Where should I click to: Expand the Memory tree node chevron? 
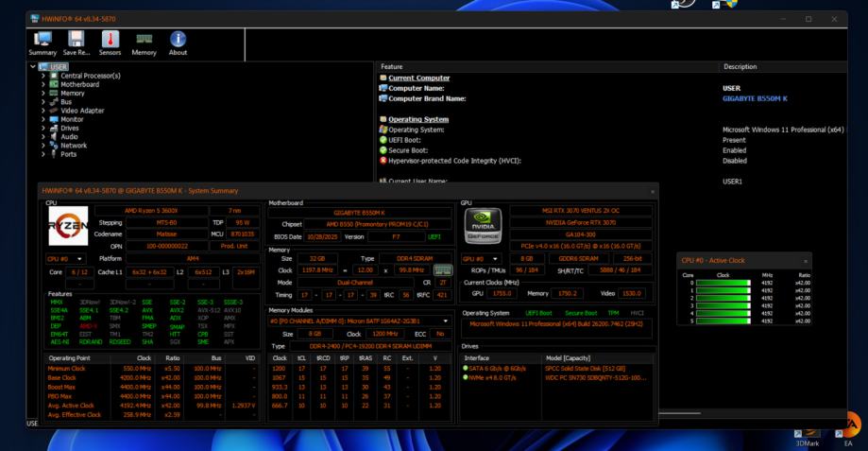point(43,93)
